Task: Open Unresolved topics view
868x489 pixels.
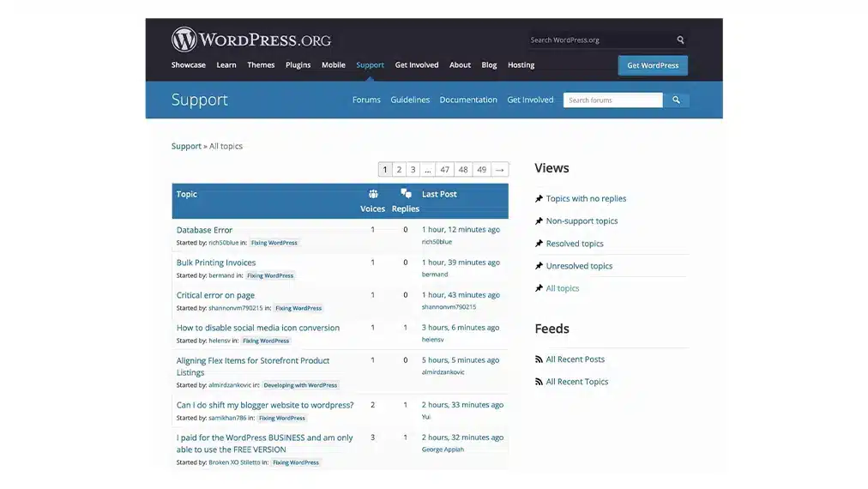Action: coord(579,266)
